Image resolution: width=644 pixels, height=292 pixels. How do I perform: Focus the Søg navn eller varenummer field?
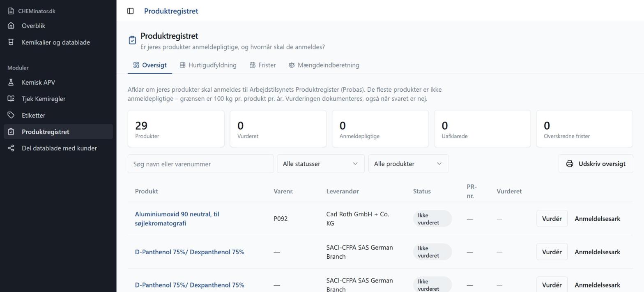pyautogui.click(x=200, y=164)
